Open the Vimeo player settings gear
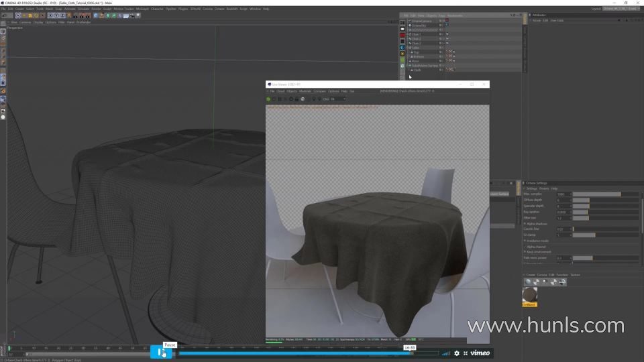The image size is (644, 362). pos(457,353)
